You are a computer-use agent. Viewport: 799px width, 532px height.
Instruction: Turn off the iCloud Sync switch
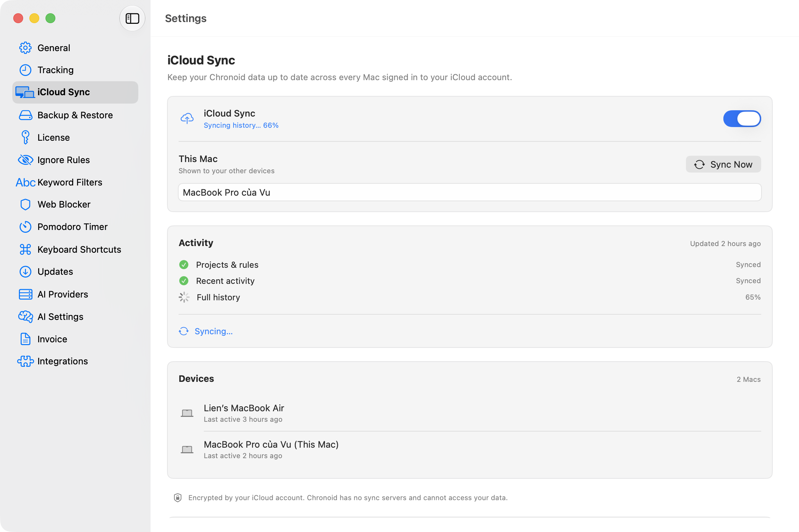tap(742, 119)
